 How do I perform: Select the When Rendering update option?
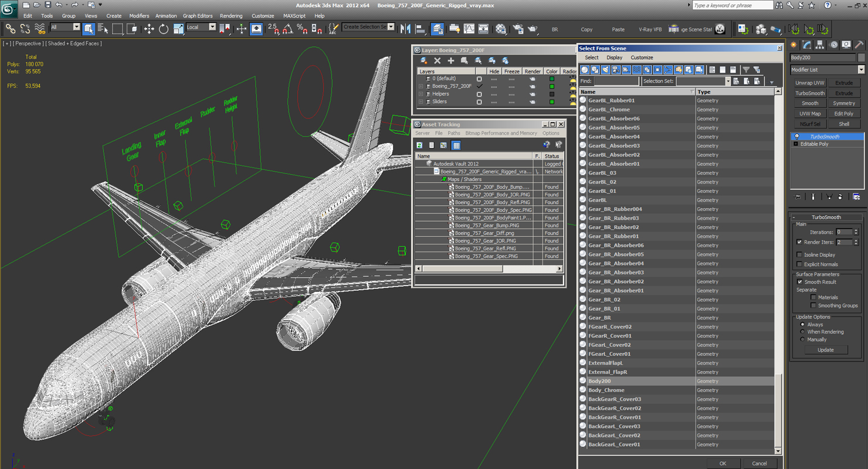tap(802, 332)
